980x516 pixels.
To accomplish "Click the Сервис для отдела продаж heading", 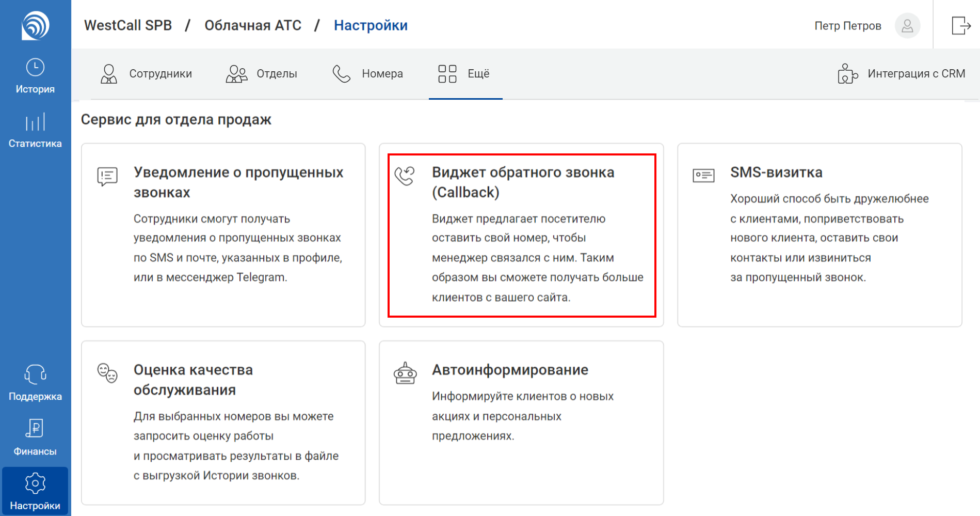I will tap(176, 120).
